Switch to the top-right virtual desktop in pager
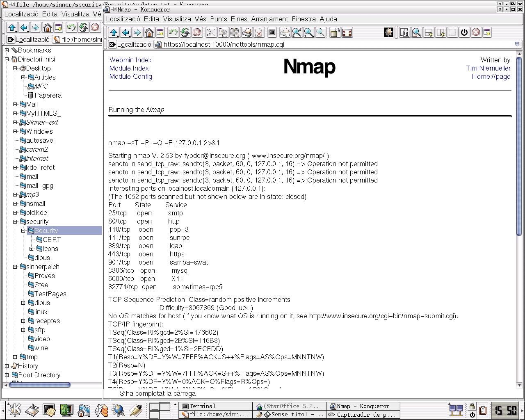This screenshot has height=420, width=525. coord(165,406)
